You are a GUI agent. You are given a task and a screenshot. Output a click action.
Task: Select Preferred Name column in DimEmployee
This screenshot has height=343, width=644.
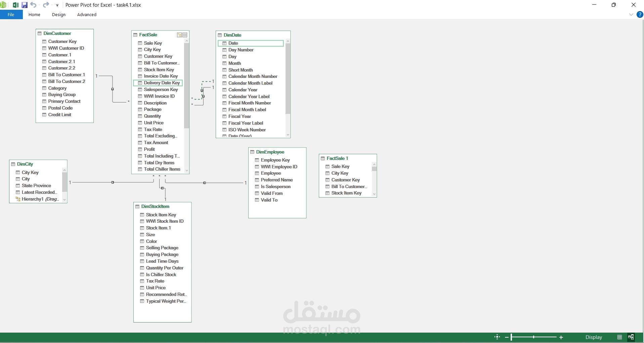tap(277, 180)
